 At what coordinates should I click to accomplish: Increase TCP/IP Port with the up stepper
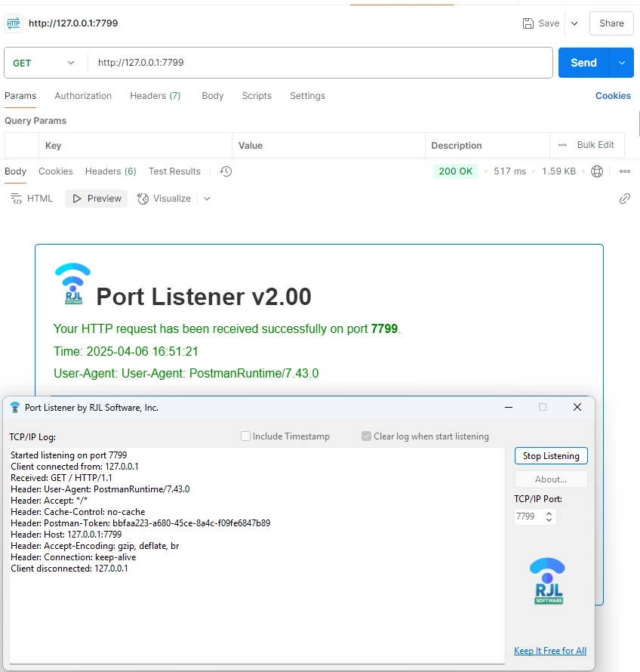pyautogui.click(x=549, y=513)
